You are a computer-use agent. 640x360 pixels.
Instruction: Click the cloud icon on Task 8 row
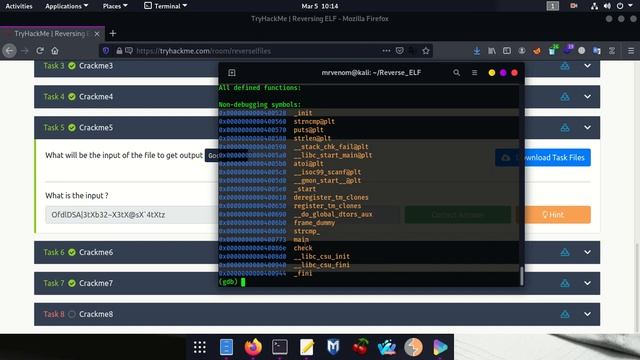tap(565, 314)
